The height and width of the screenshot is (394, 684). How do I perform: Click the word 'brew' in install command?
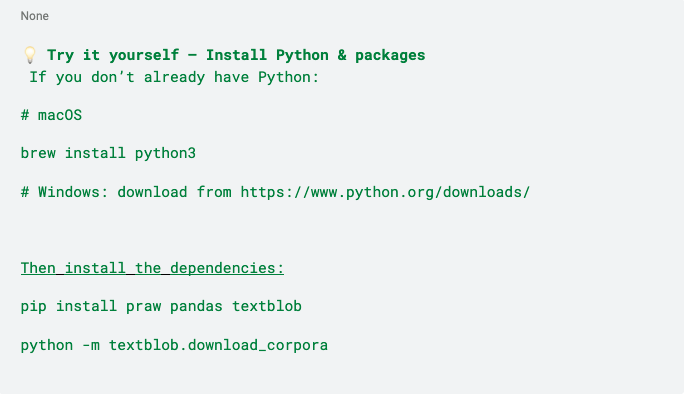(38, 153)
